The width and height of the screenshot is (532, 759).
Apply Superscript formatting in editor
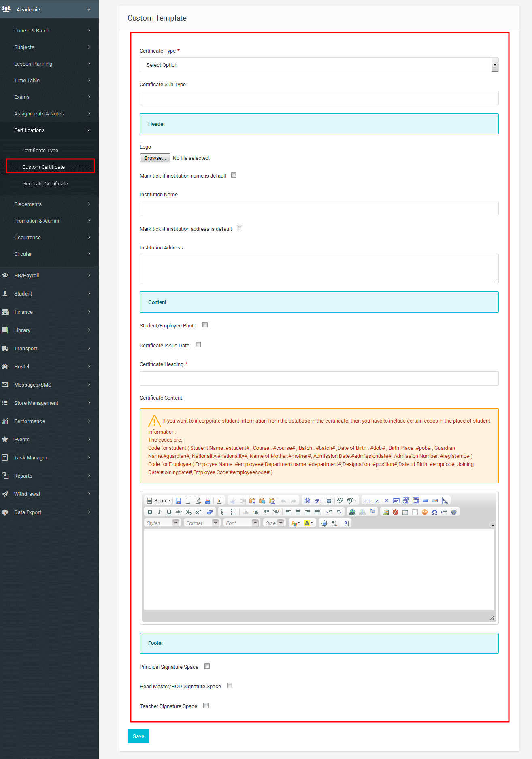click(x=198, y=512)
